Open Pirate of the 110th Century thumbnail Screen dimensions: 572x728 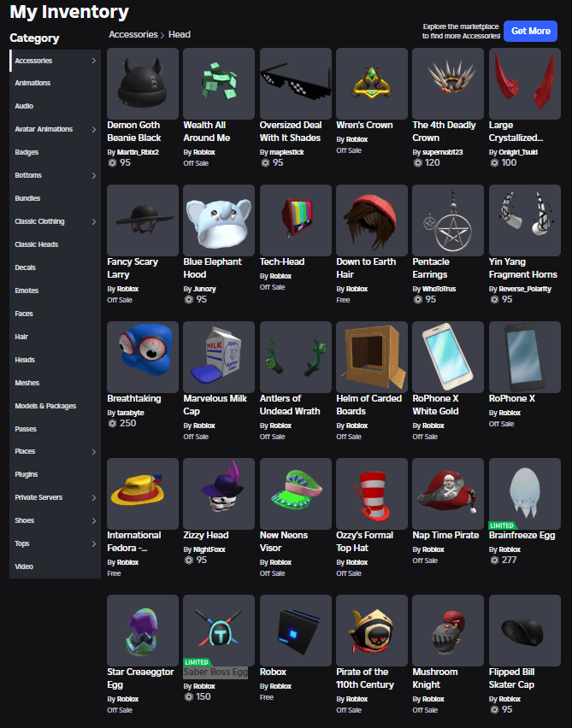(x=372, y=631)
